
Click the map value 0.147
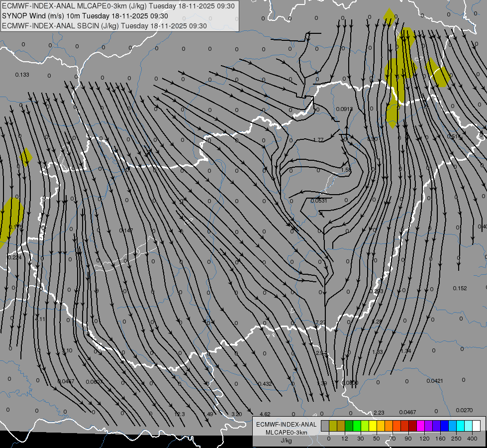126,230
